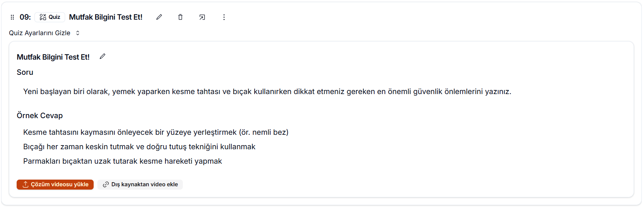Delete the quiz using the trash icon
Image resolution: width=644 pixels, height=207 pixels.
pos(180,17)
